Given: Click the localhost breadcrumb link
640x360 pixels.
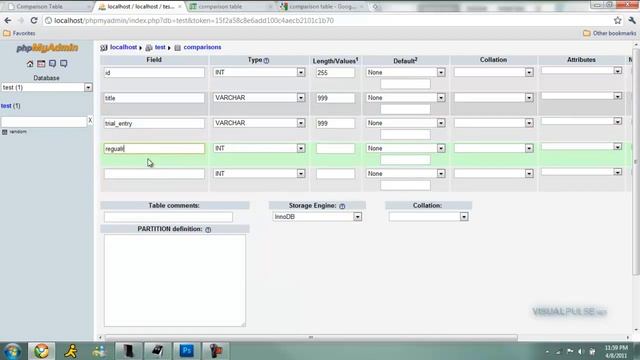Looking at the screenshot, I should tap(123, 47).
